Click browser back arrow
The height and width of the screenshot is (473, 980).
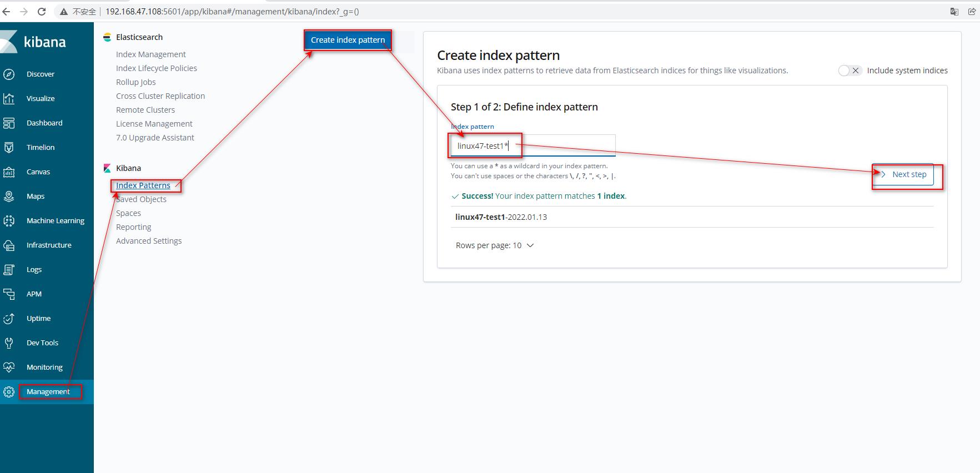pos(7,11)
